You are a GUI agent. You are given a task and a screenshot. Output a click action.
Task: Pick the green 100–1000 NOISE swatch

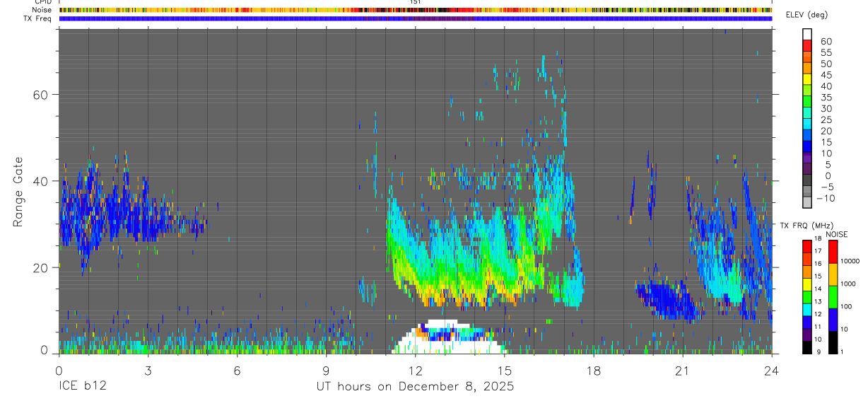pyautogui.click(x=833, y=297)
